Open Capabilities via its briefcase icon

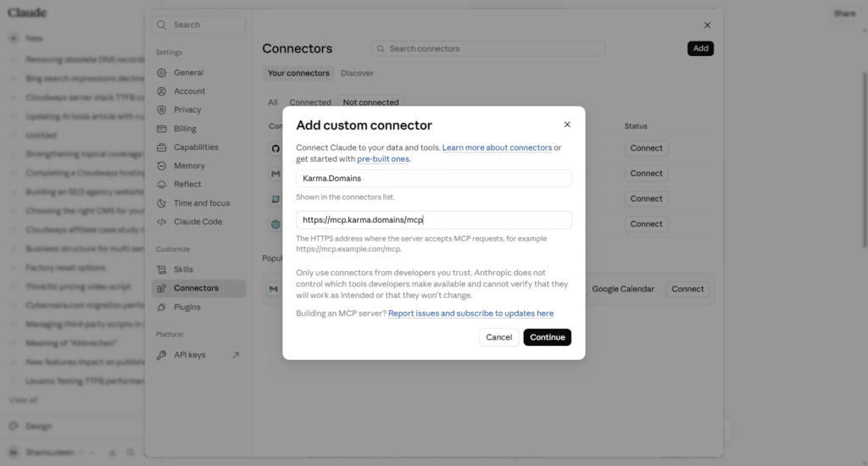[x=162, y=147]
